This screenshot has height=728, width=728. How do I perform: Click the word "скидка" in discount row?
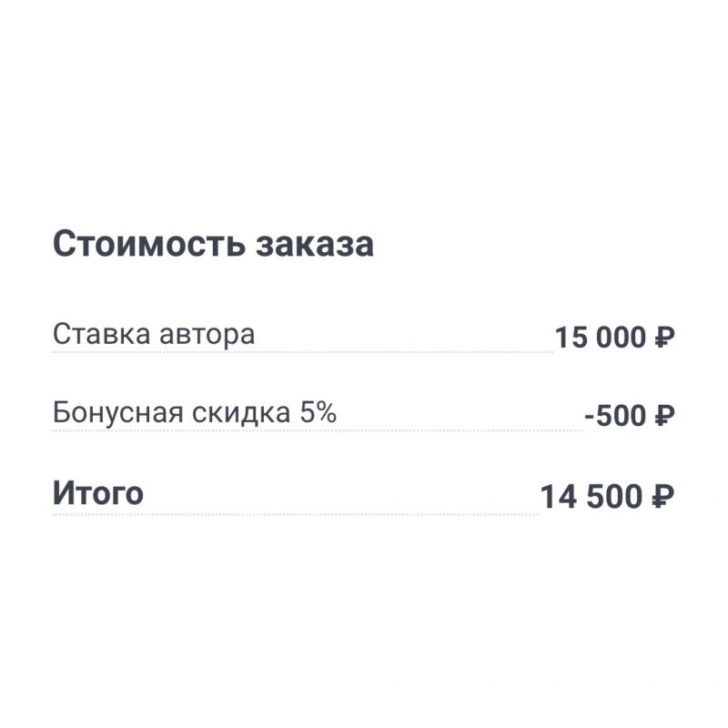tap(242, 412)
